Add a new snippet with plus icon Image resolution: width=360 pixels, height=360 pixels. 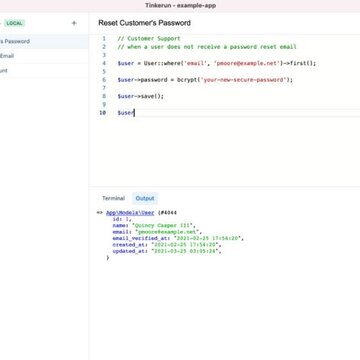[74, 23]
